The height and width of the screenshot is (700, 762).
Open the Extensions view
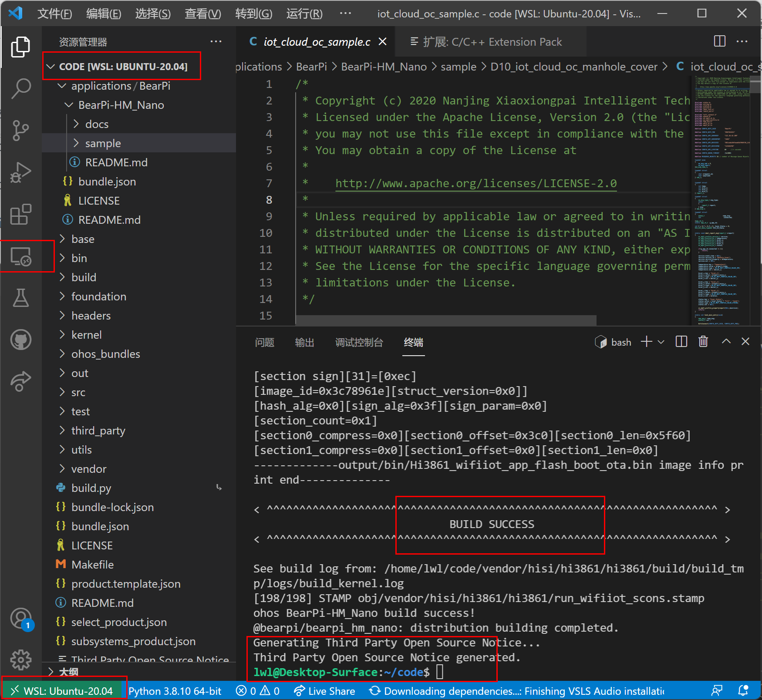point(20,214)
